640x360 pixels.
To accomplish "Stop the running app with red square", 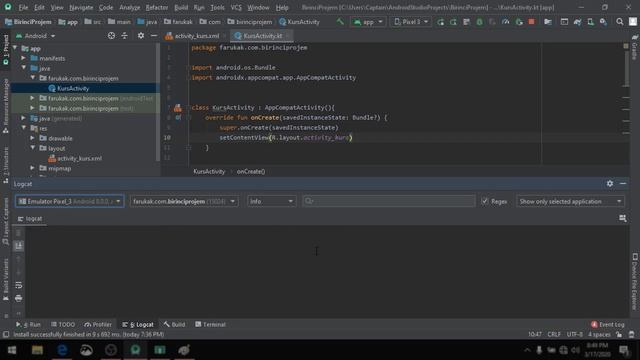I will coord(531,22).
